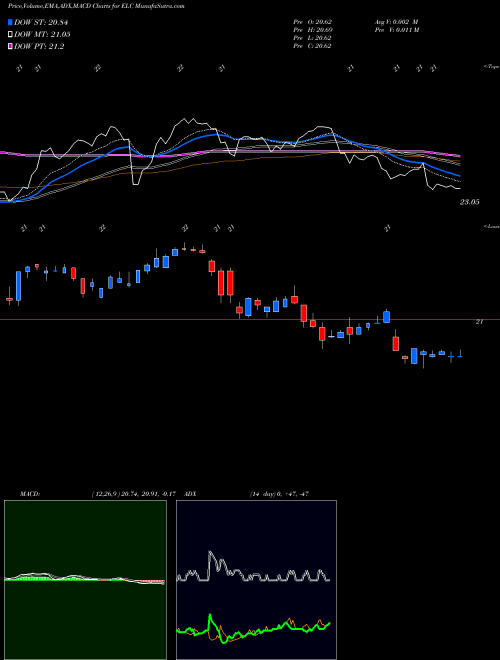The height and width of the screenshot is (660, 500).
Task: Click the 21 price level label
Action: [479, 322]
